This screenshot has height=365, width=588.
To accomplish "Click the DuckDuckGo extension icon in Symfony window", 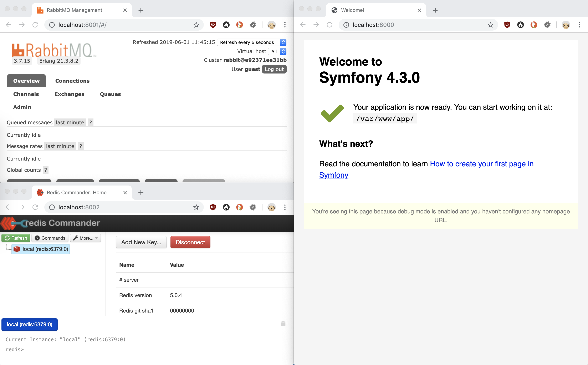I will (x=533, y=25).
